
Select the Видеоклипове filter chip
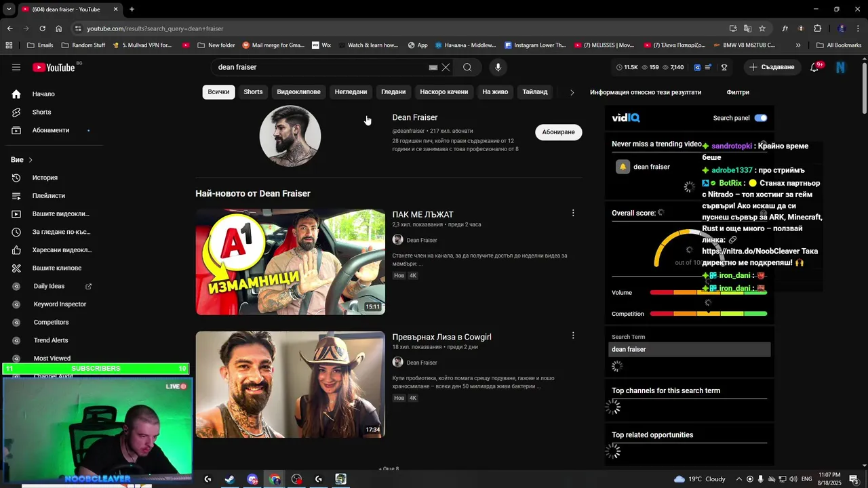pos(298,92)
